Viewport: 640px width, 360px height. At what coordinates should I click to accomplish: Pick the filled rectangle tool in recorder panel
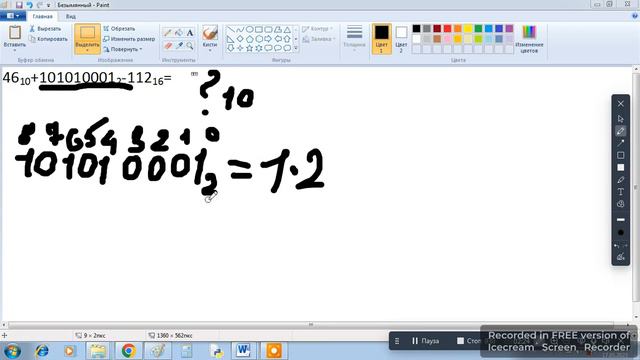tap(620, 167)
